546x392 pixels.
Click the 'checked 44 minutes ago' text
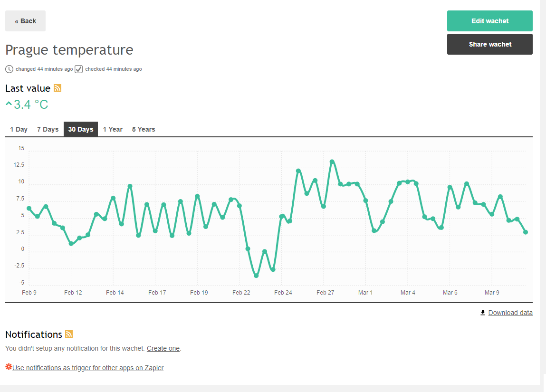[x=114, y=69]
